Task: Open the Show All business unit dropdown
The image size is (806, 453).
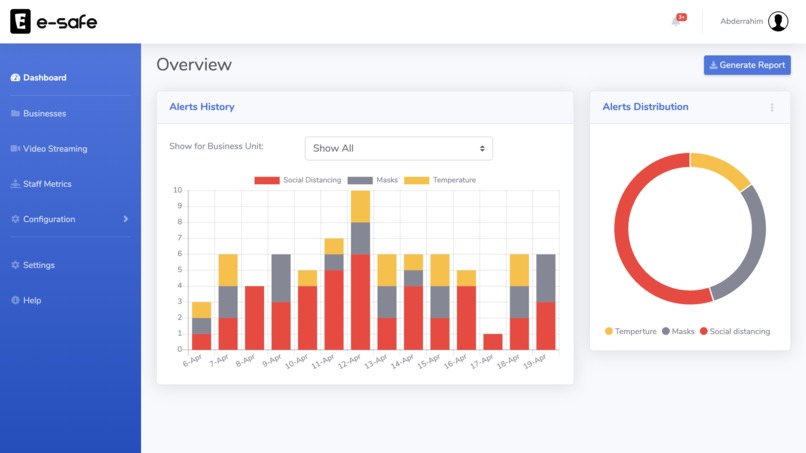Action: point(398,148)
